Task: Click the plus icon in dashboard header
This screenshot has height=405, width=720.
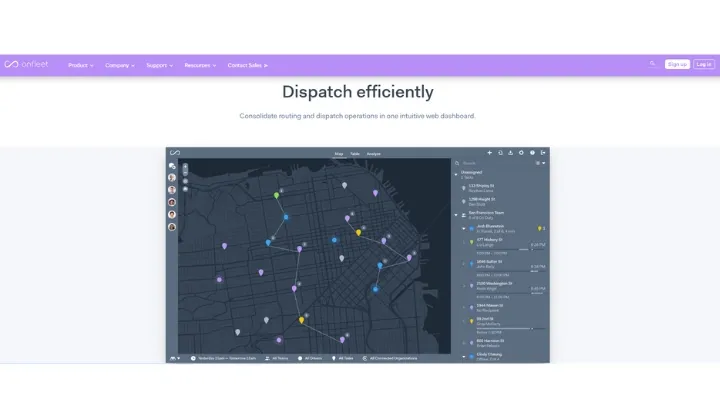Action: click(x=489, y=153)
